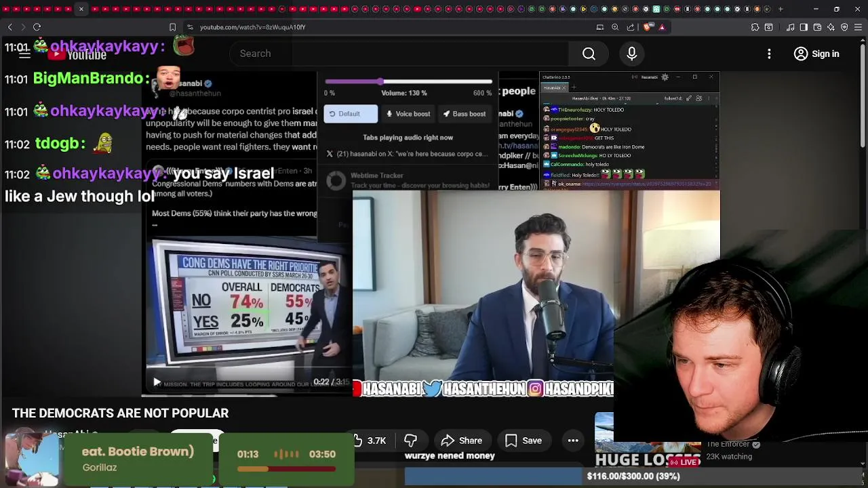
Task: Click the $116.00/$300.00 donation goal bar
Action: (x=633, y=476)
